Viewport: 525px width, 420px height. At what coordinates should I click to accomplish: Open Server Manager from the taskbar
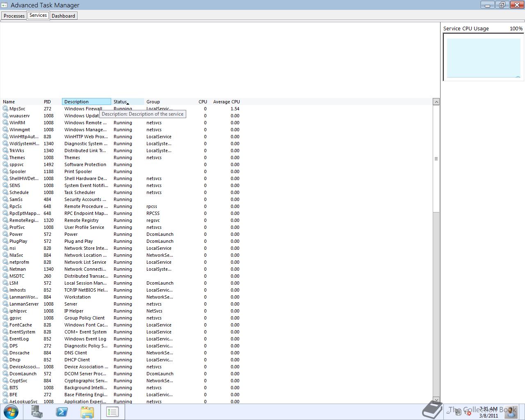[37, 412]
